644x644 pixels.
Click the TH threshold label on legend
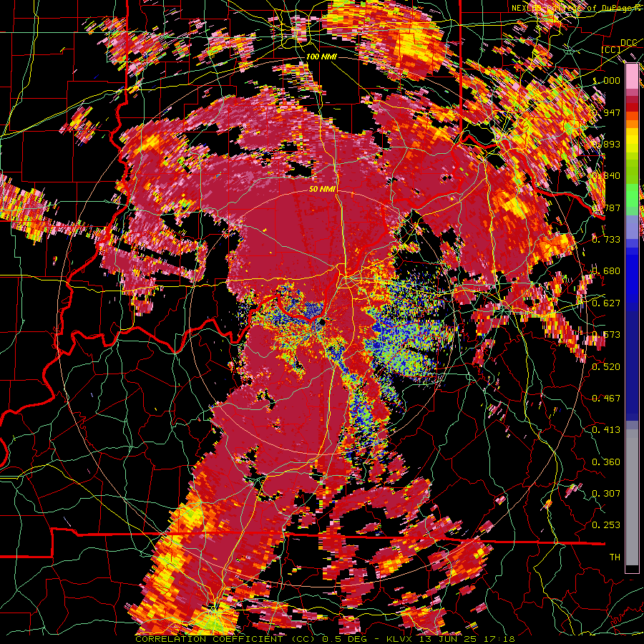(615, 557)
